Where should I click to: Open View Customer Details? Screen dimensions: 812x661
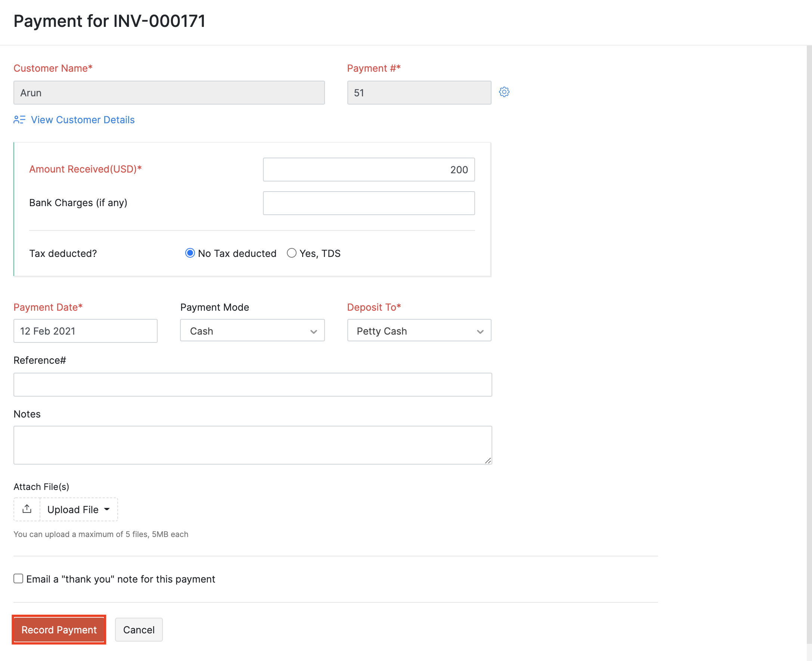click(x=83, y=120)
